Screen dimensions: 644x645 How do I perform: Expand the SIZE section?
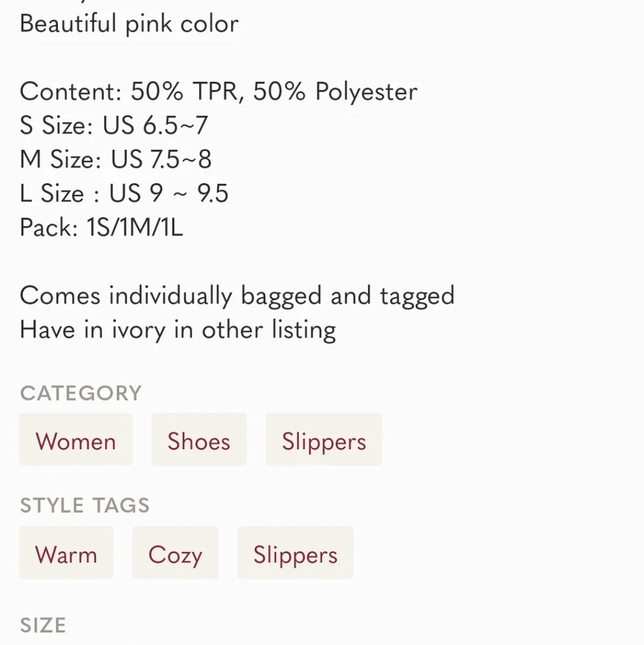point(43,624)
